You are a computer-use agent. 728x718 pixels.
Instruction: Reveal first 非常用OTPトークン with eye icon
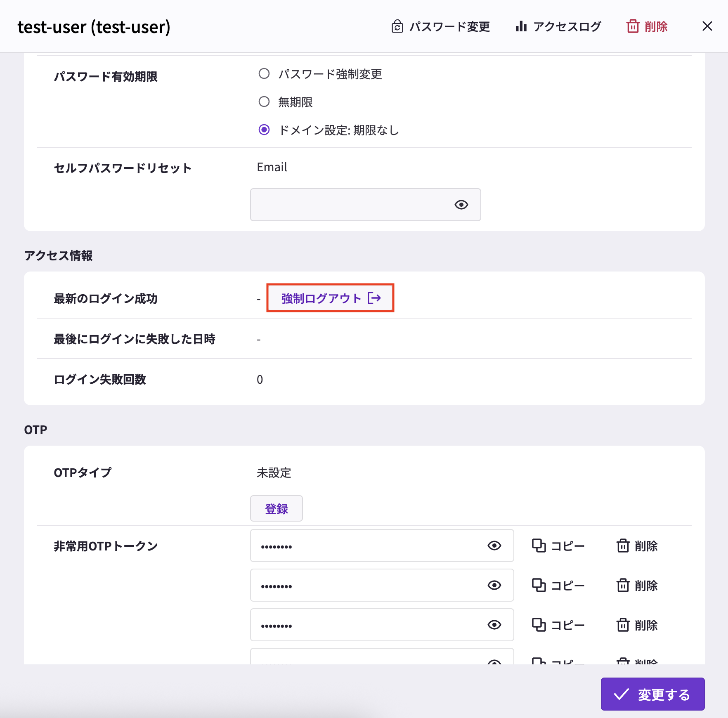(x=494, y=546)
